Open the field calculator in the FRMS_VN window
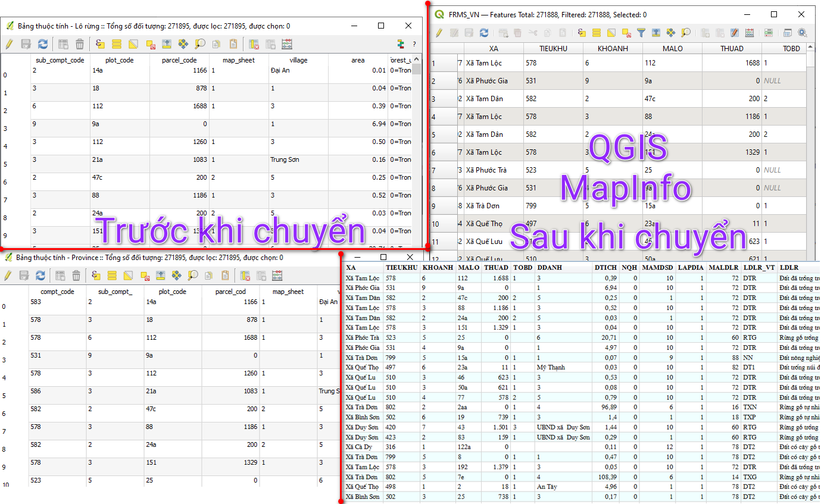 (x=750, y=33)
